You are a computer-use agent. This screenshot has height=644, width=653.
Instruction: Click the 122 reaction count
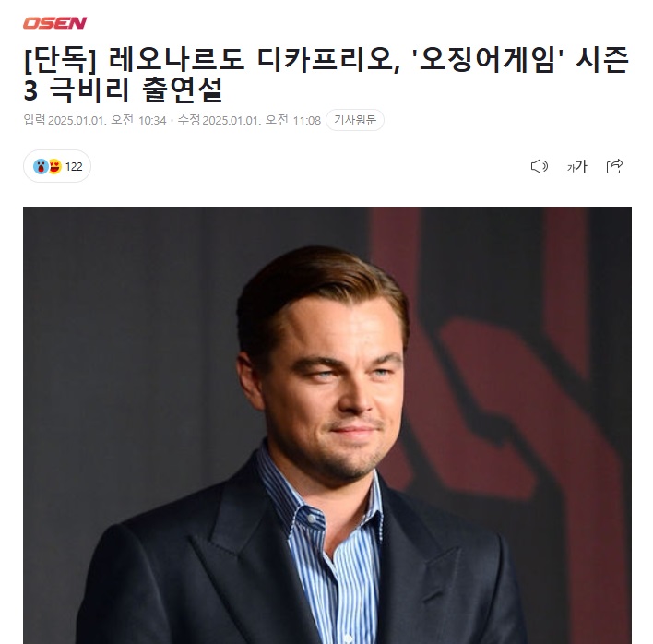[x=74, y=167]
